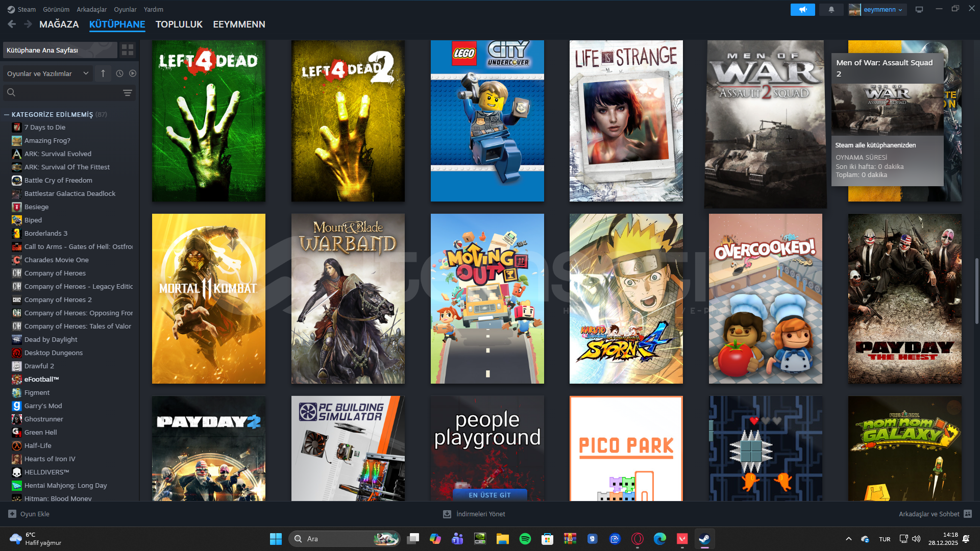Screen dimensions: 980x551
Task: Open the notifications bell
Action: (831, 10)
